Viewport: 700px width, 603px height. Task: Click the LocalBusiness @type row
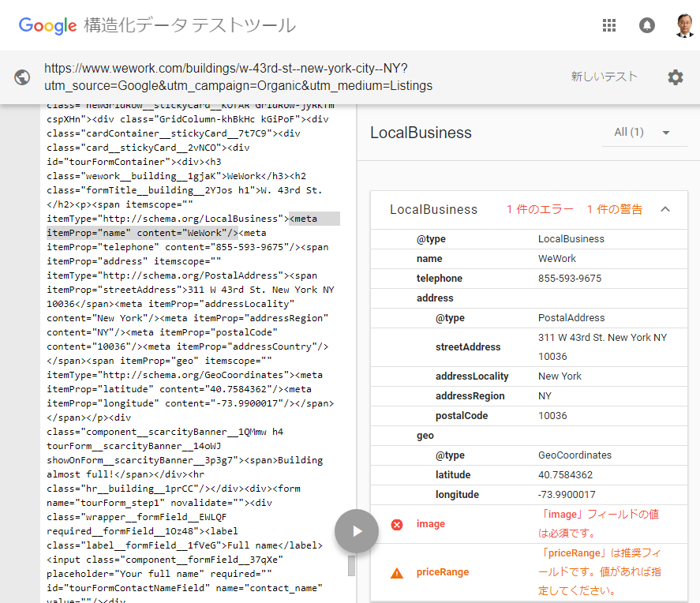tap(529, 239)
